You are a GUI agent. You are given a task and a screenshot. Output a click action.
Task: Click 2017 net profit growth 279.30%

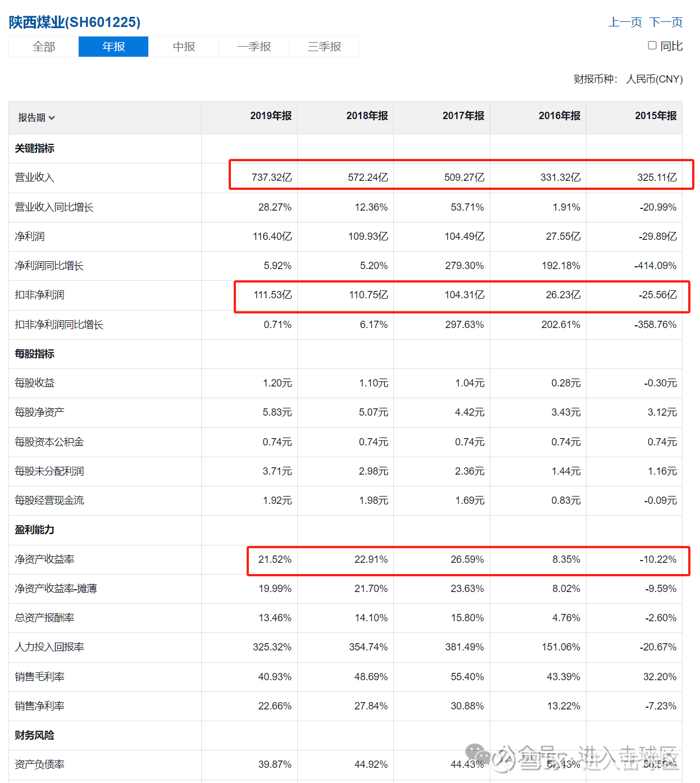tap(465, 266)
